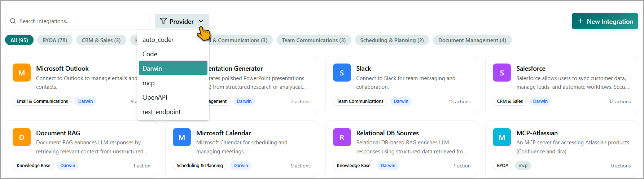Select mcp provider option

point(173,83)
